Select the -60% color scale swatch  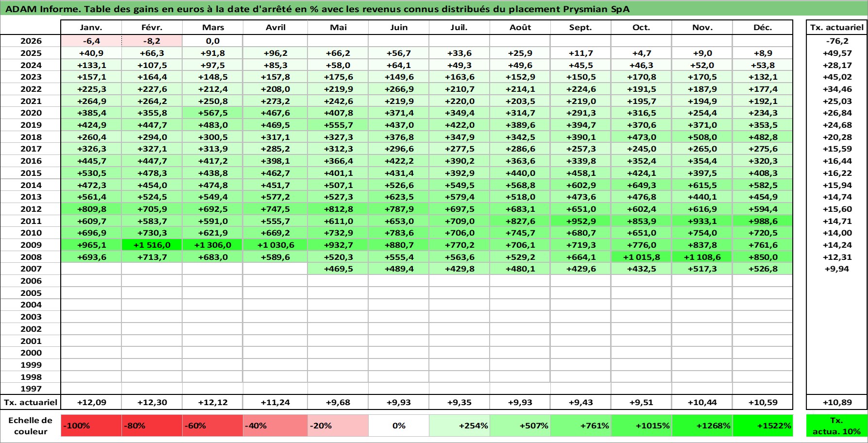pos(213,426)
